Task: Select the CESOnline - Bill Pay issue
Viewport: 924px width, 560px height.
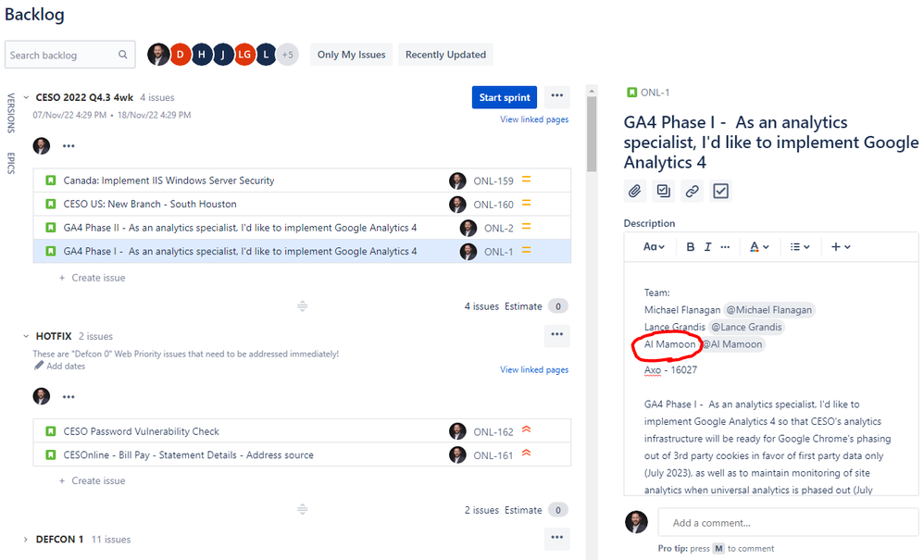Action: [302, 455]
